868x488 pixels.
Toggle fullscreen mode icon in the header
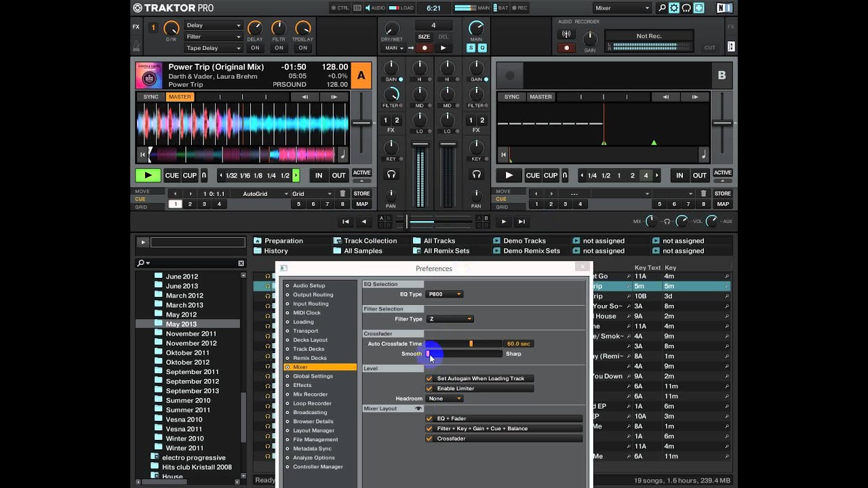coord(698,8)
